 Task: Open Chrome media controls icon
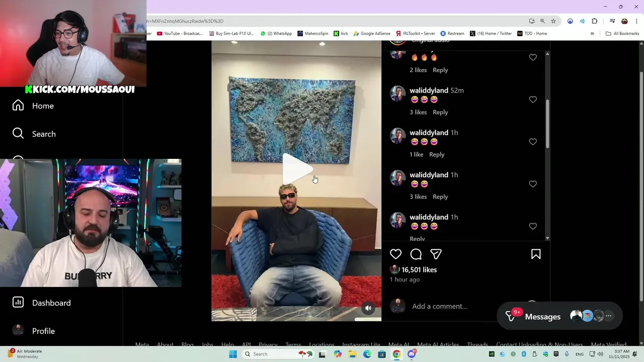click(612, 21)
